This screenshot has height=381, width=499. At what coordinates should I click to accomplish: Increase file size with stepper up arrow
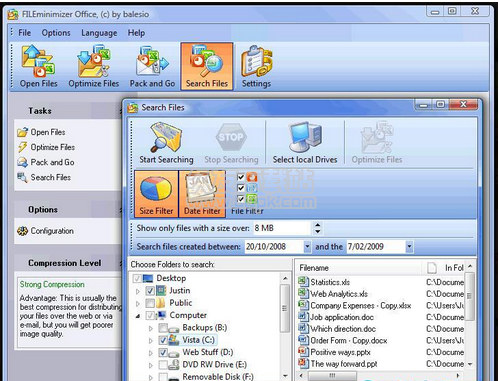(318, 225)
